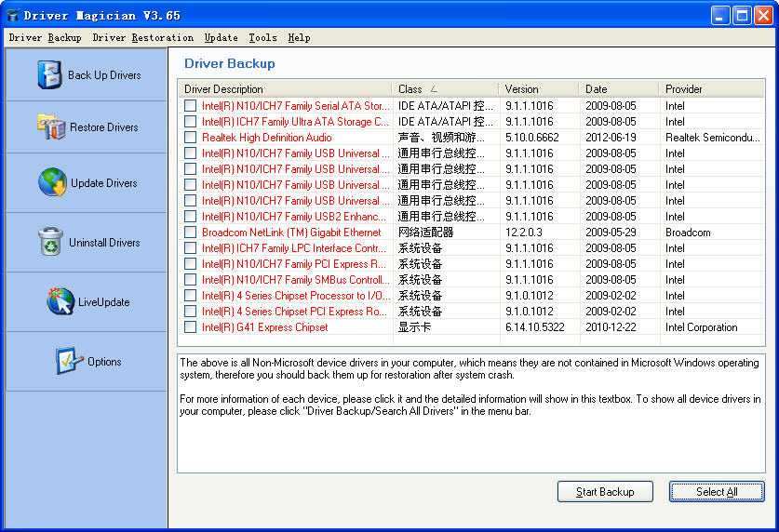The image size is (779, 532).
Task: Tick the Broadcom NetLink Gigabit Ethernet checkbox
Action: tap(190, 233)
